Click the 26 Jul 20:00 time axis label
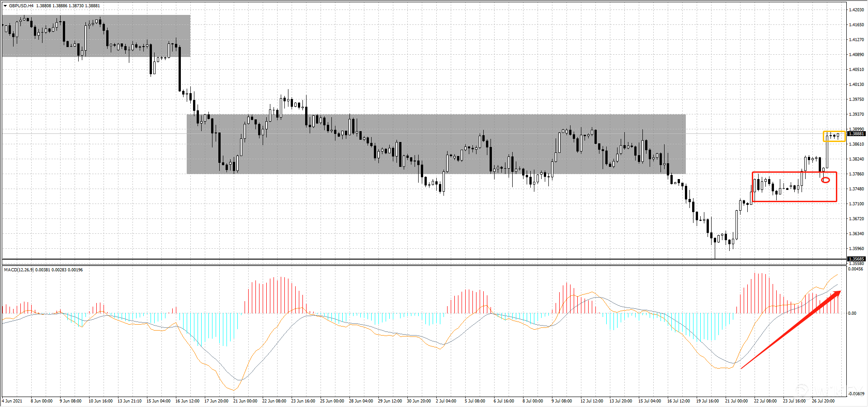 coord(823,401)
